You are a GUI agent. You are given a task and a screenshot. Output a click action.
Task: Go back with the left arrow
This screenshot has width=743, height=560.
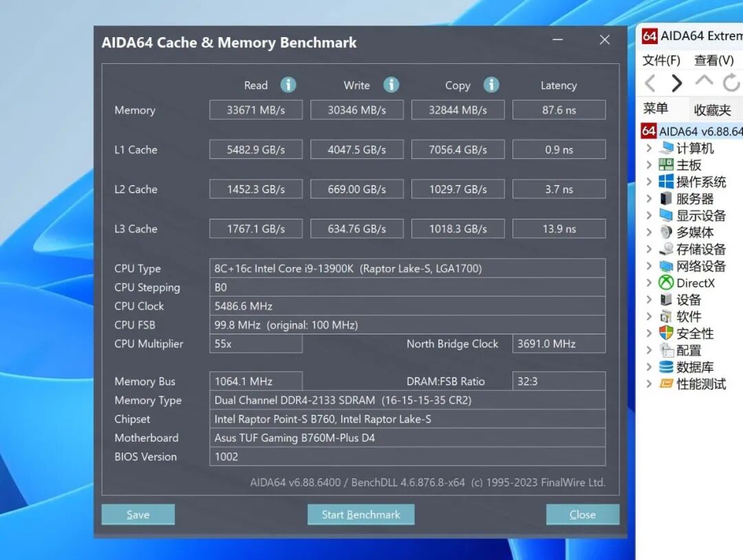pyautogui.click(x=651, y=83)
